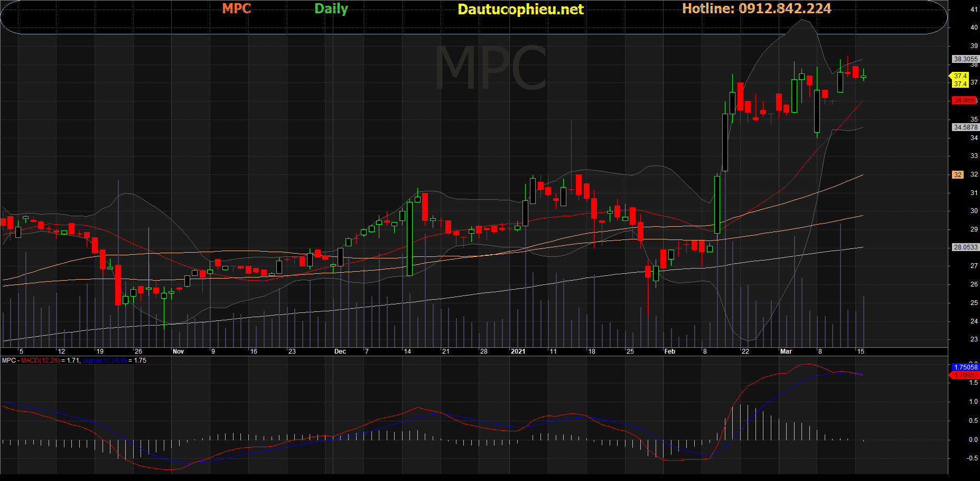Image resolution: width=980 pixels, height=481 pixels.
Task: Click the date label 11 on time axis
Action: pyautogui.click(x=553, y=351)
